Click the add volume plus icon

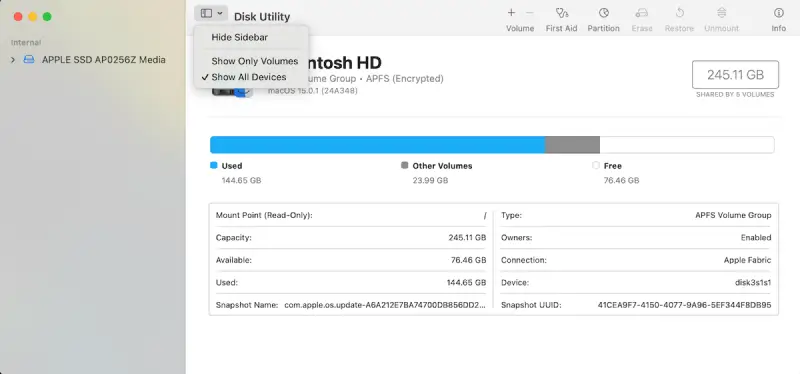click(x=511, y=13)
